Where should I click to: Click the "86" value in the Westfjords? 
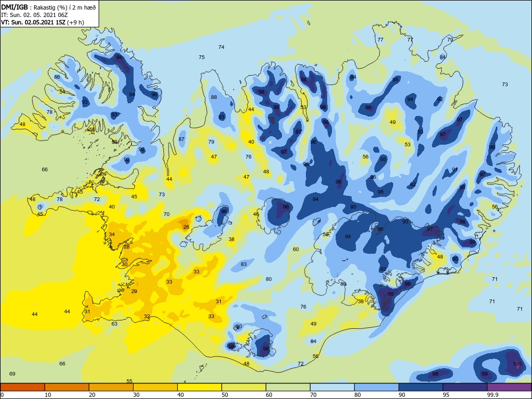(57, 77)
